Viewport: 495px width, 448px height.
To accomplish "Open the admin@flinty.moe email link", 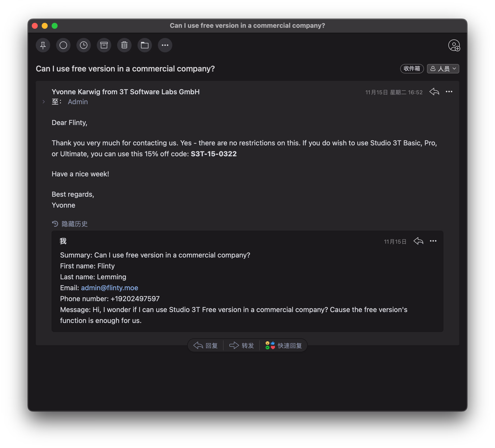I will 109,288.
